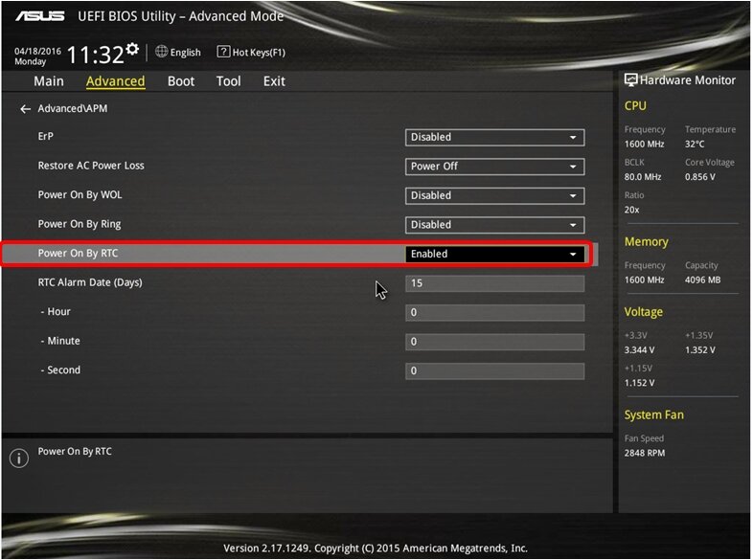Click the RTC alarm Second field
The image size is (753, 560).
pos(494,370)
